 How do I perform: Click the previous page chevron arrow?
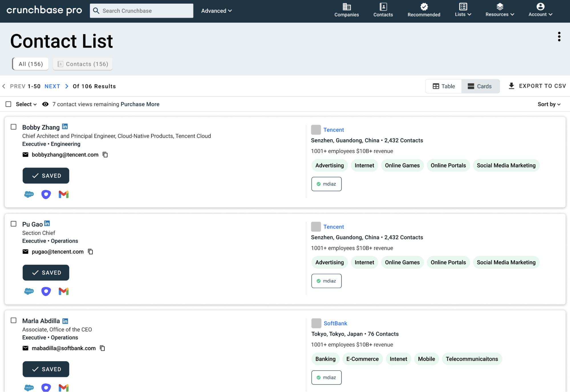[4, 86]
